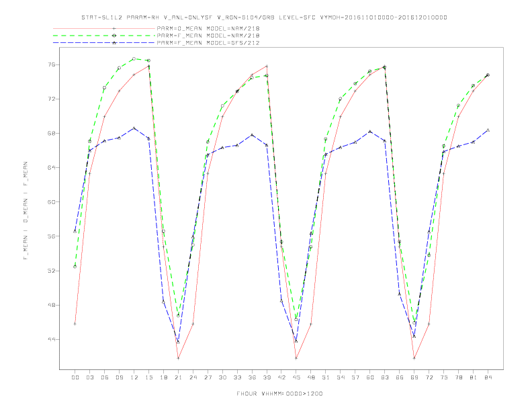
Task: Click x-axis tick label 84
Action: tap(488, 377)
